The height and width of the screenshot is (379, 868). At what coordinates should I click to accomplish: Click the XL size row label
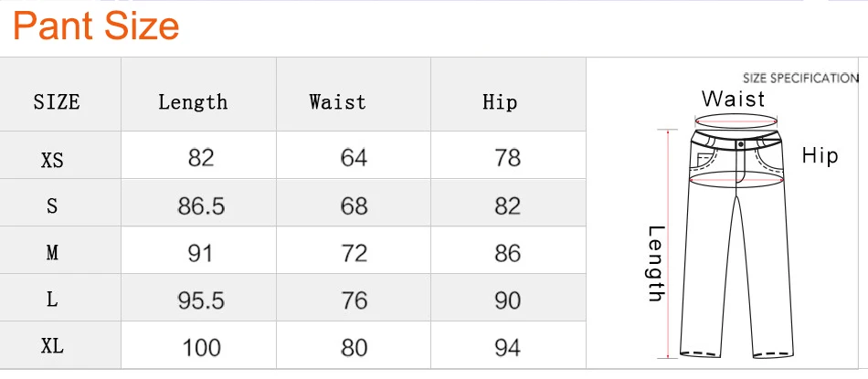(x=52, y=347)
